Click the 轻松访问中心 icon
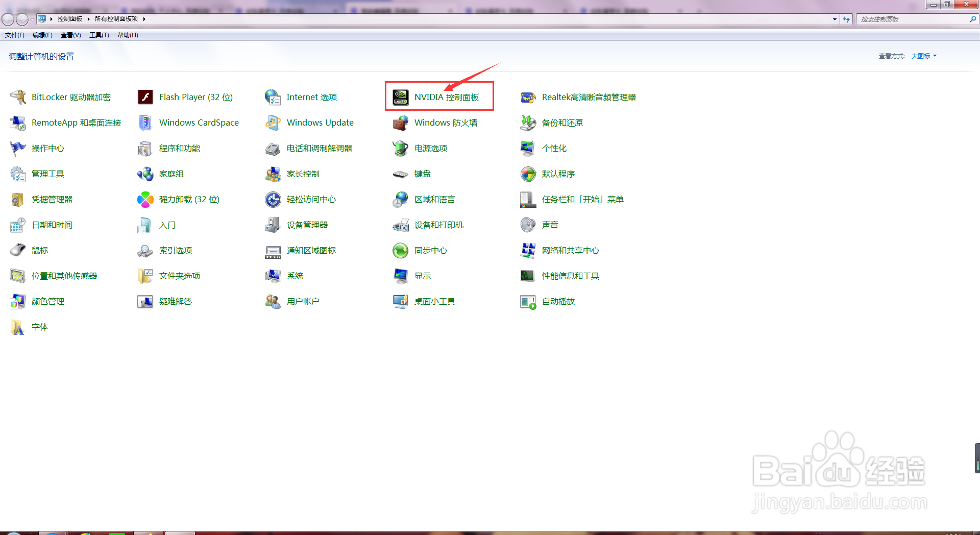This screenshot has width=980, height=535. click(x=273, y=199)
